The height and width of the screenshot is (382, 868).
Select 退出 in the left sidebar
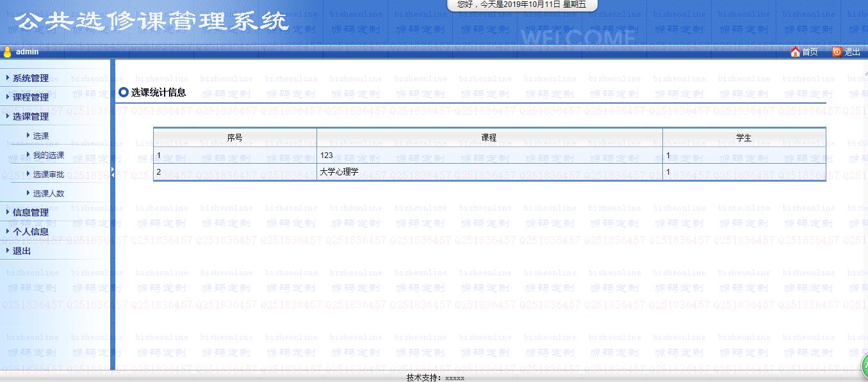(x=21, y=251)
